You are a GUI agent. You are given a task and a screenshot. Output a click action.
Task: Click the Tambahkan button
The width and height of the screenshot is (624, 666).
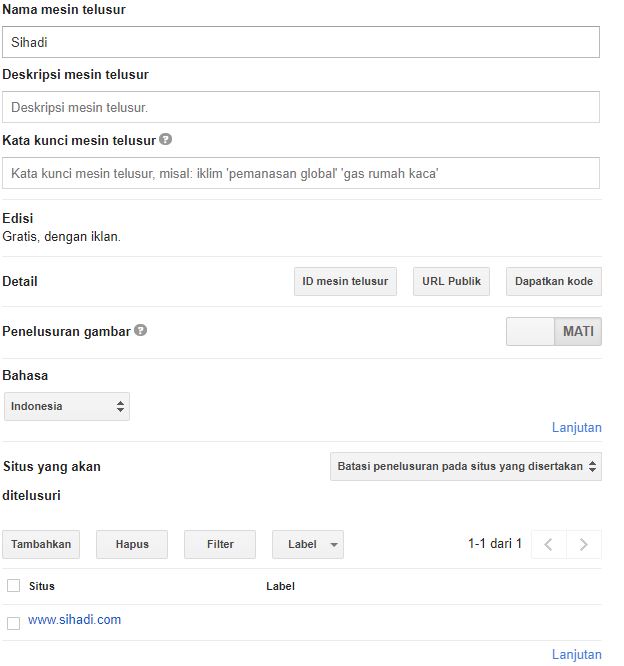tap(41, 544)
